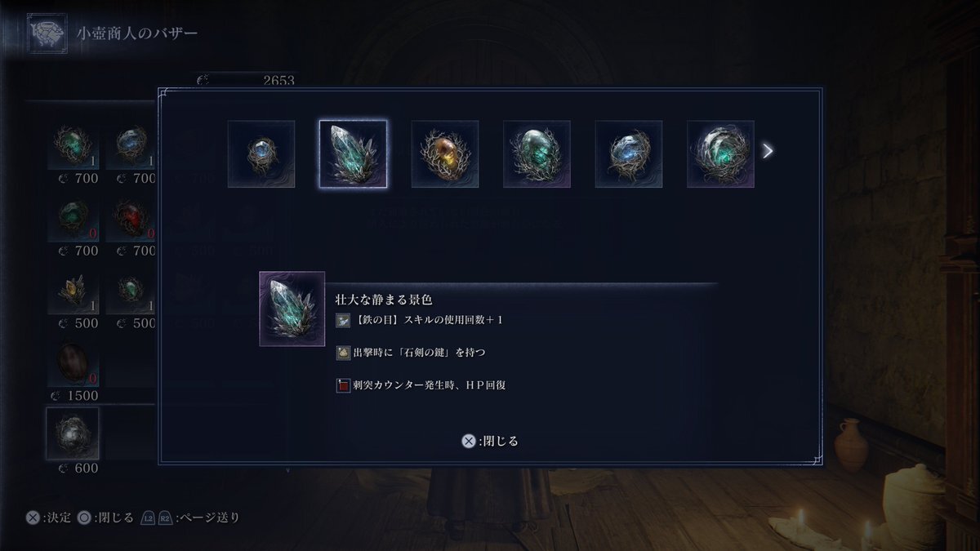Screen dimensions: 980x551
Task: Select the blue relic fifth in the carousel
Action: tap(629, 154)
